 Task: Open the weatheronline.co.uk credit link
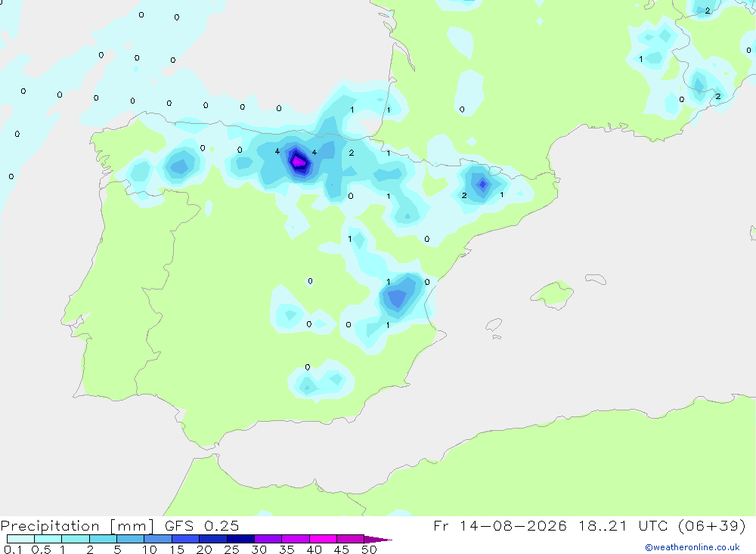[x=692, y=547]
